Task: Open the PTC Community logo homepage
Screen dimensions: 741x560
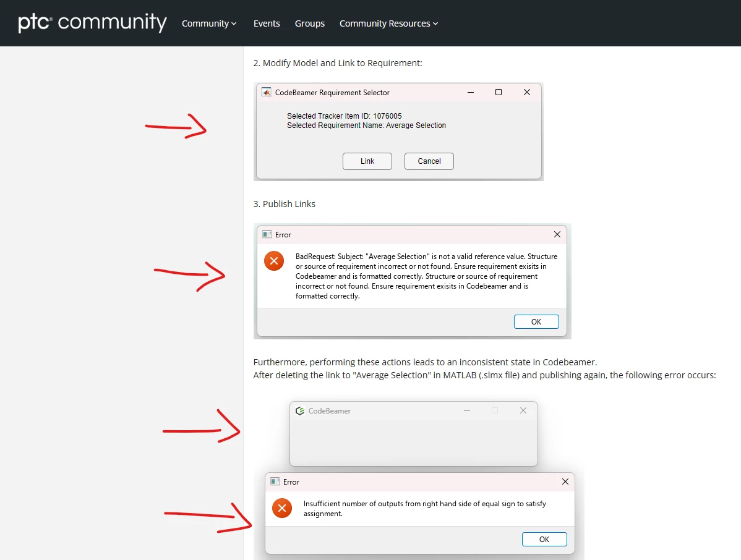Action: (92, 23)
